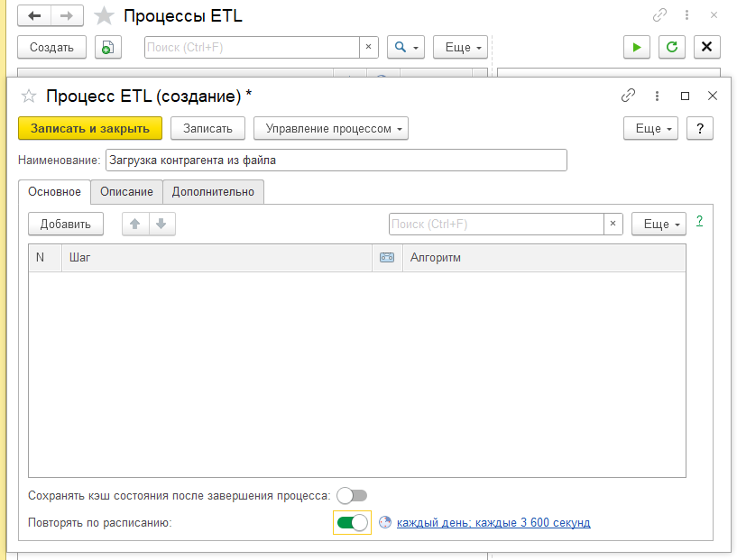Click the green run process icon
Image resolution: width=737 pixels, height=560 pixels.
(x=637, y=47)
